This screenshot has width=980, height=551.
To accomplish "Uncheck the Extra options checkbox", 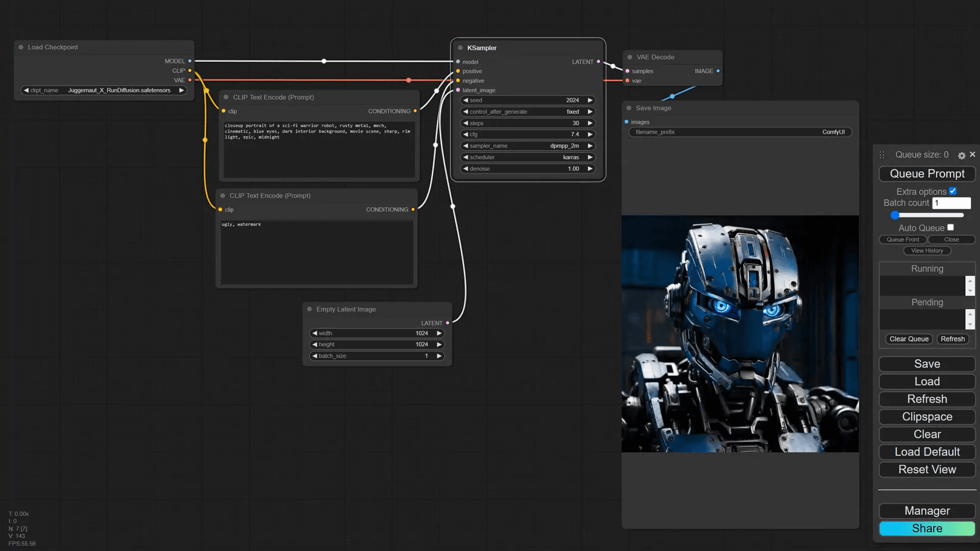I will click(x=952, y=191).
